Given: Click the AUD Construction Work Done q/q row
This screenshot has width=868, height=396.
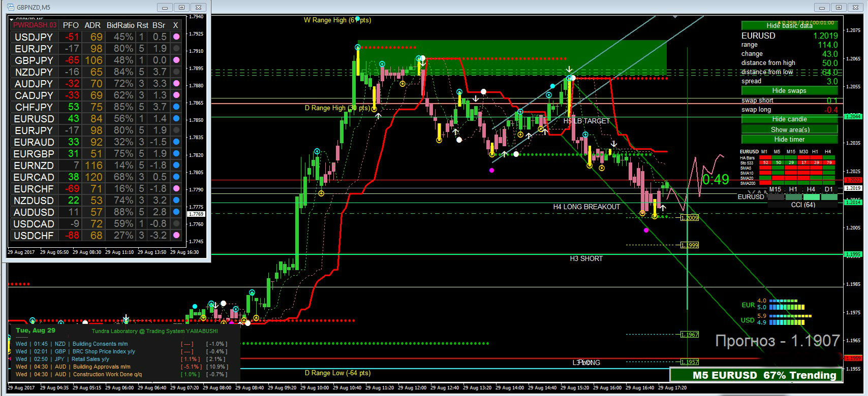Looking at the screenshot, I should point(121,374).
